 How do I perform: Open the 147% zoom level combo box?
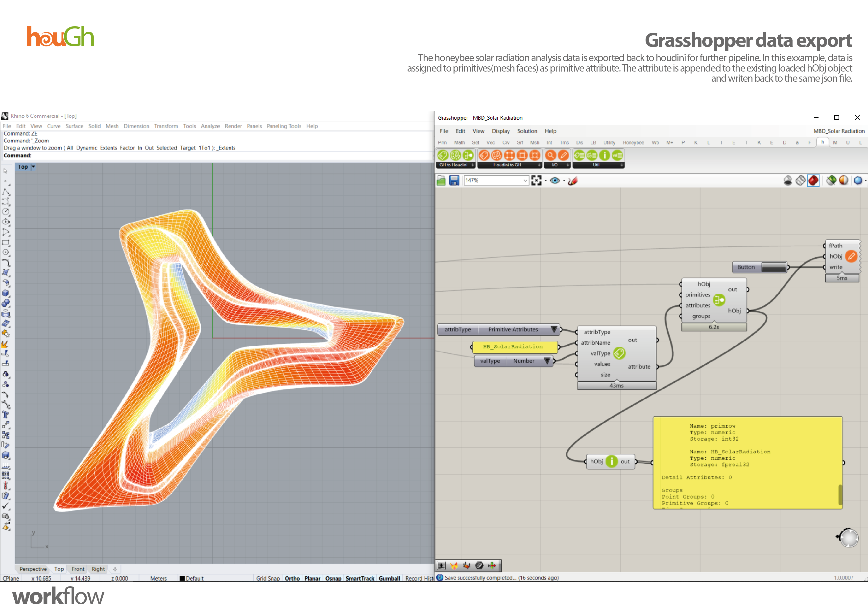[x=496, y=180]
